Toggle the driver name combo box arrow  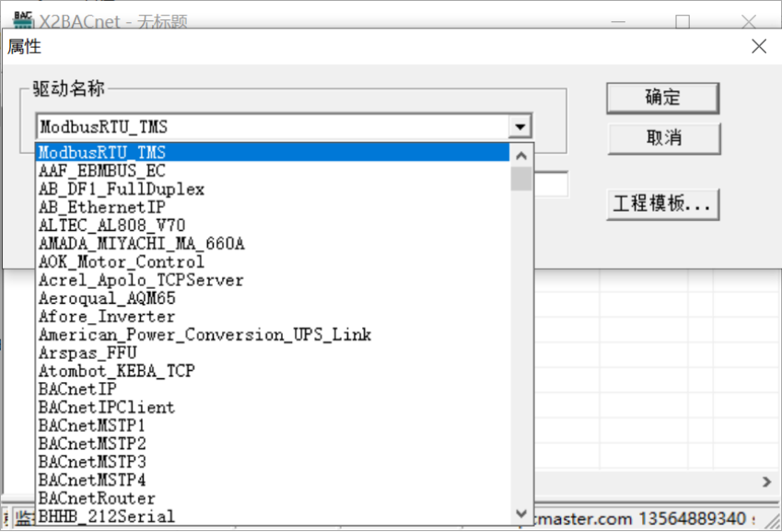point(519,127)
